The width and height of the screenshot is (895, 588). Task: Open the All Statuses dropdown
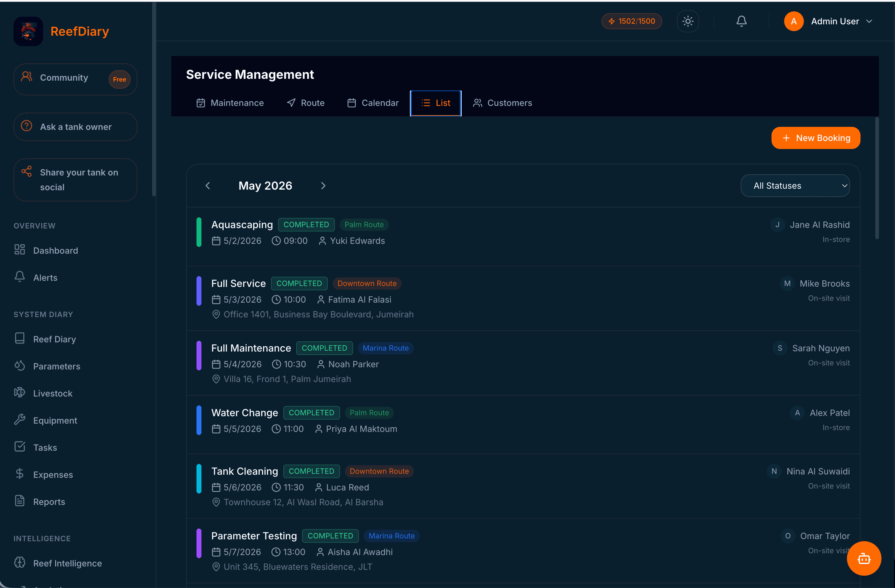(795, 186)
